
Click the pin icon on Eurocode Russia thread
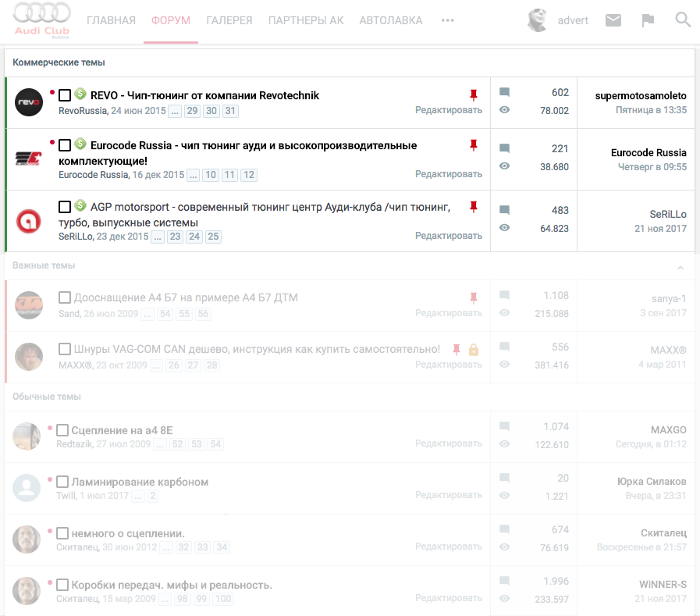pyautogui.click(x=473, y=144)
